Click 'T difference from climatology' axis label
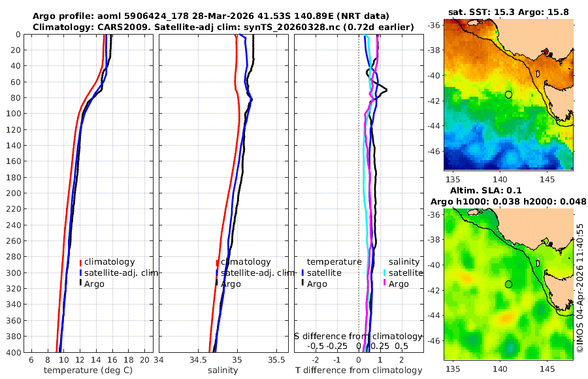Image resolution: width=588 pixels, height=379 pixels. pos(359,371)
